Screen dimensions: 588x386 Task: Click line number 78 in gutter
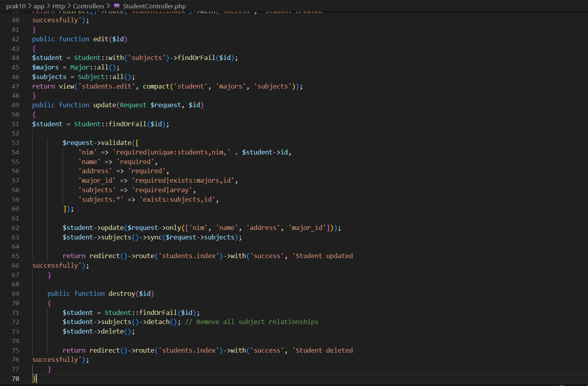[15, 378]
